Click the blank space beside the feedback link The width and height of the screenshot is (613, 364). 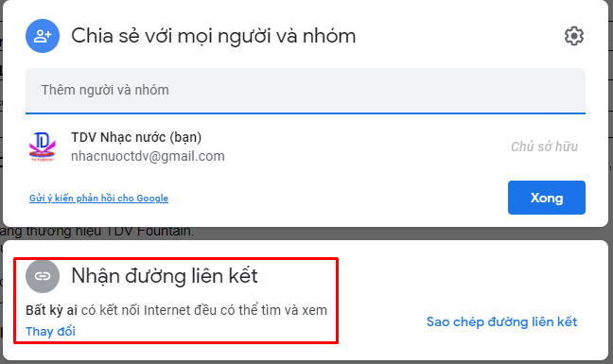[336, 199]
